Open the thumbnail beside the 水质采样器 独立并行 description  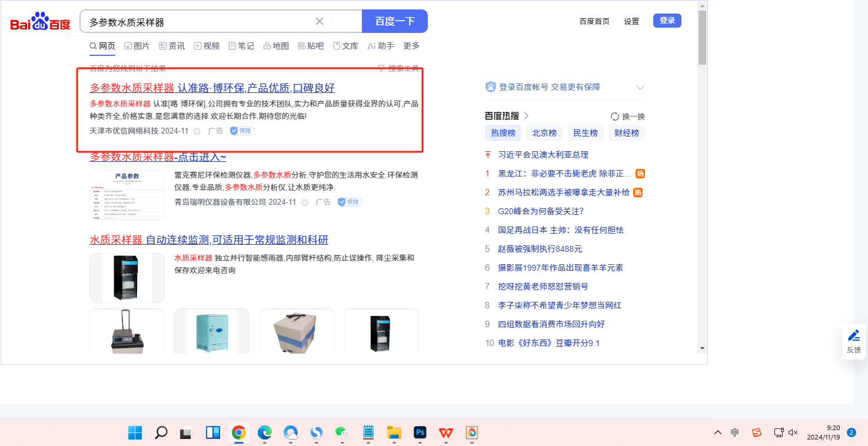(x=127, y=278)
